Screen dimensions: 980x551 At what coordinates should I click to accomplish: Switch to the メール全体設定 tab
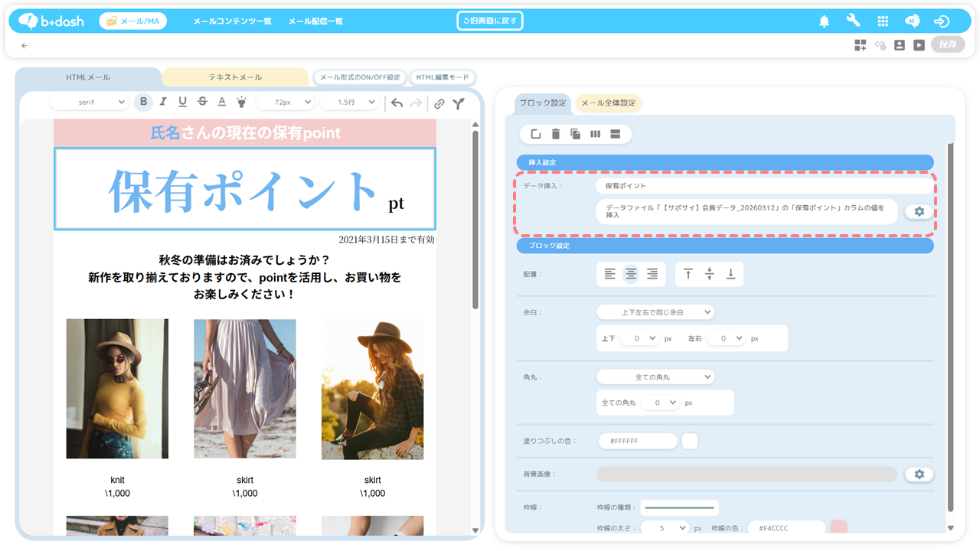[608, 103]
